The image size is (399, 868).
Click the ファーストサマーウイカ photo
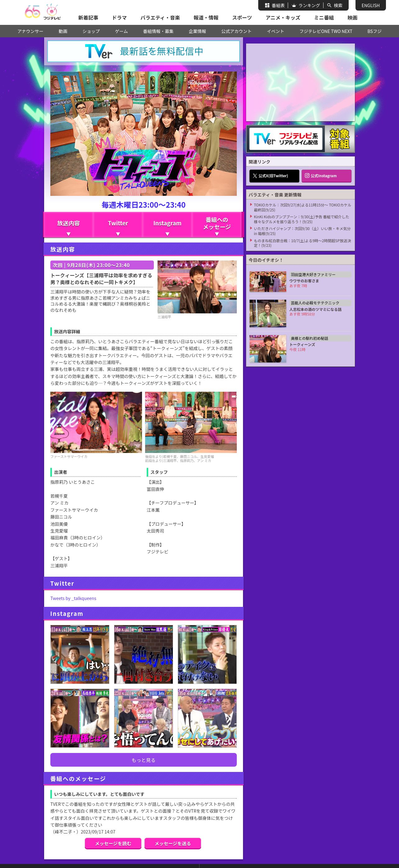pyautogui.click(x=96, y=422)
